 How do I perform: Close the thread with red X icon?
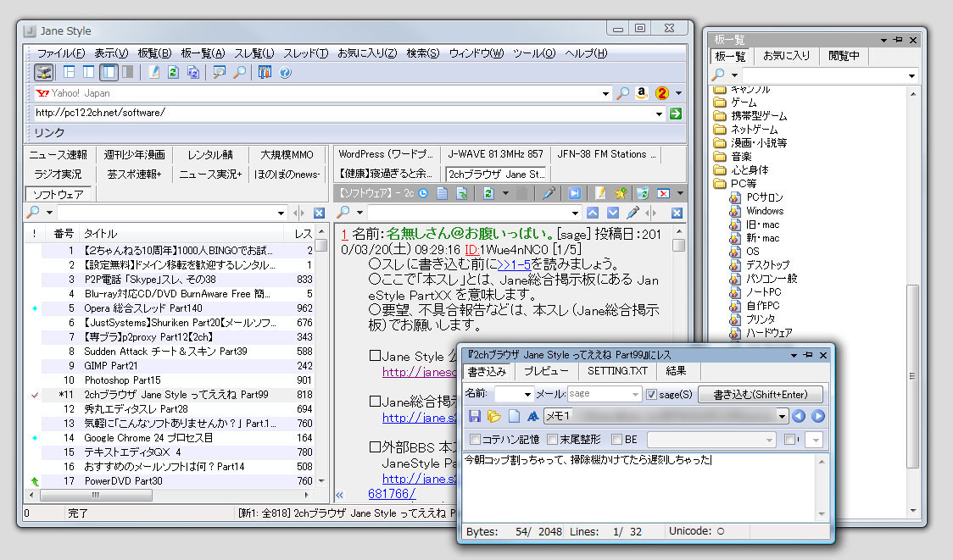pos(663,192)
